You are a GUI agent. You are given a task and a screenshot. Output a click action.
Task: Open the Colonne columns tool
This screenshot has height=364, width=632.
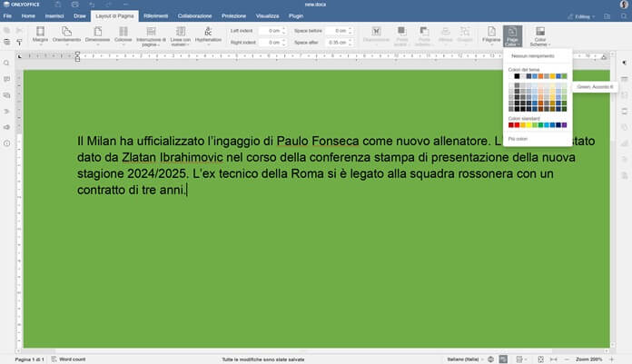pos(123,35)
